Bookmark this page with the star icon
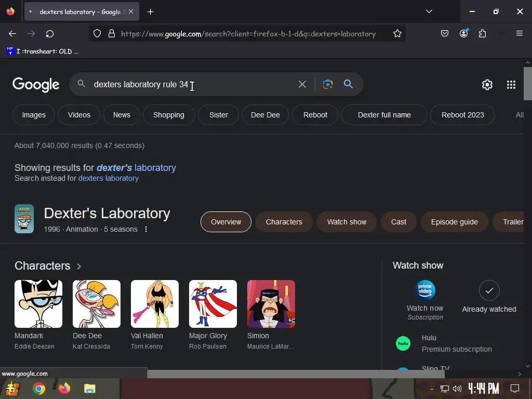 397,34
